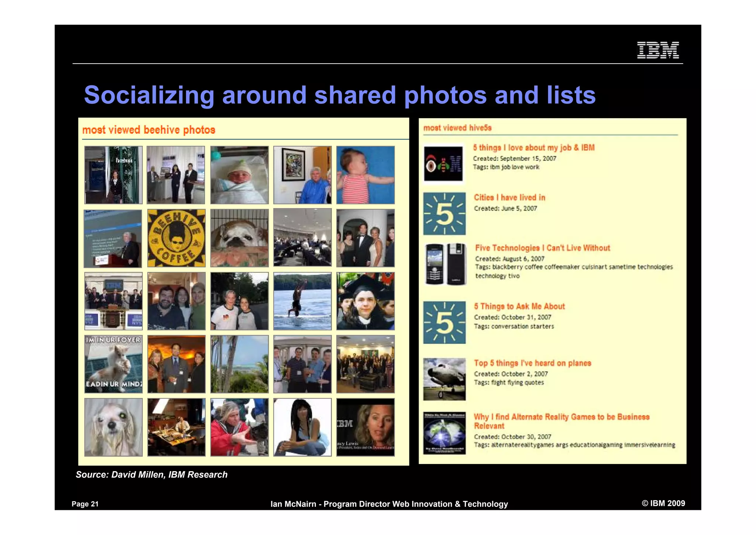Select the virtual avatar woman photo

[302, 427]
